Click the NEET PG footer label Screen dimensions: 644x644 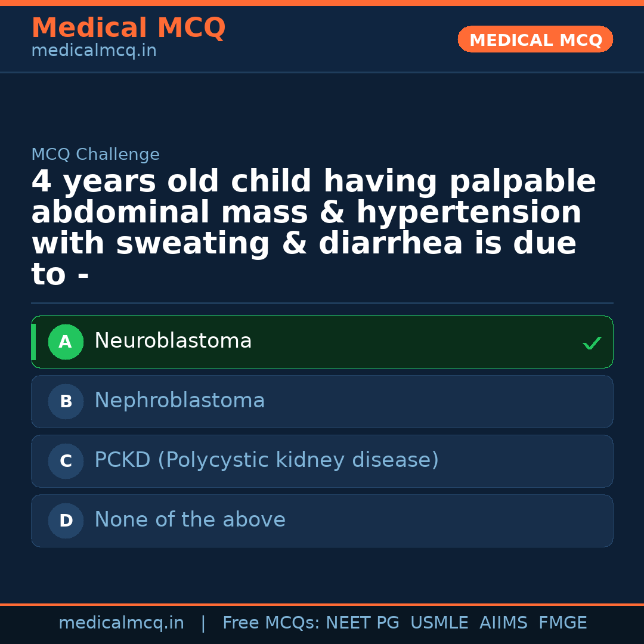pyautogui.click(x=363, y=623)
